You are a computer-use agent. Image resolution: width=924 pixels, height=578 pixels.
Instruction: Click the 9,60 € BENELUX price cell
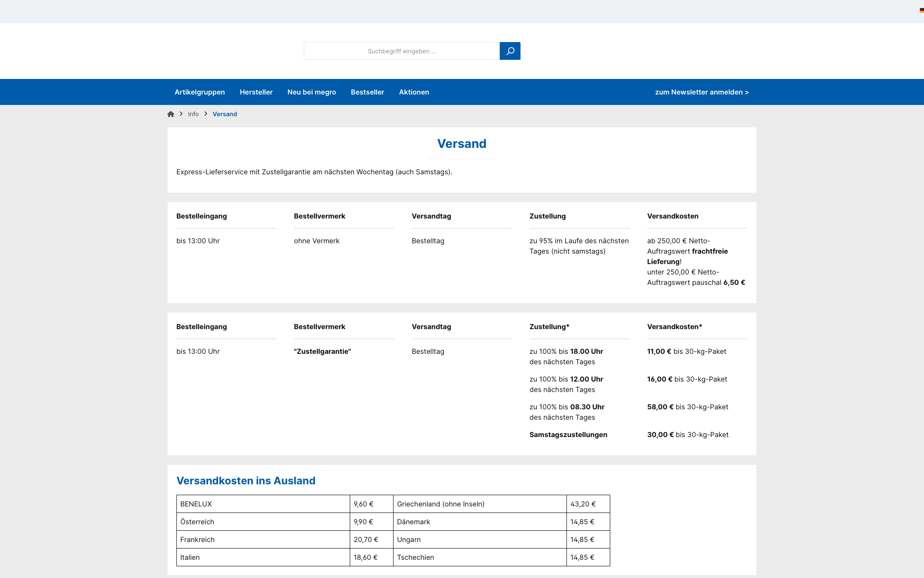[x=371, y=504]
